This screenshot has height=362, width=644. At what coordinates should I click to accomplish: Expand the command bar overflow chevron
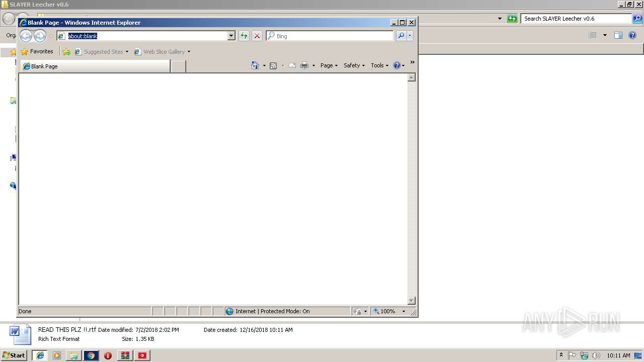tap(412, 62)
